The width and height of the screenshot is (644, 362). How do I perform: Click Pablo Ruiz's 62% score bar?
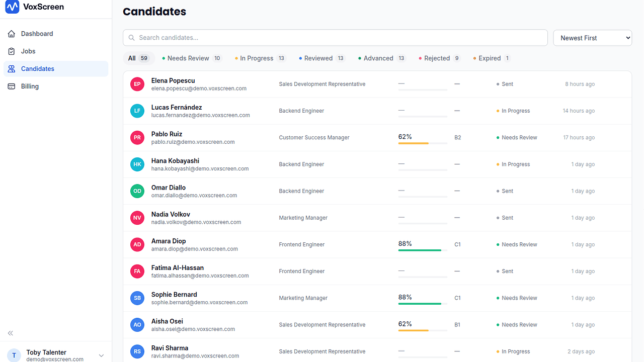pos(423,143)
